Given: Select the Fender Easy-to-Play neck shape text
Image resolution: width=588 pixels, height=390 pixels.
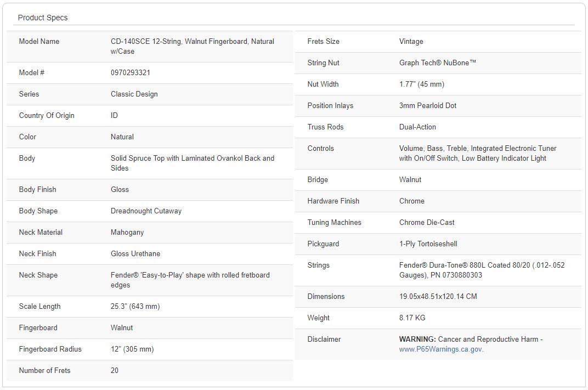Looking at the screenshot, I should 190,280.
